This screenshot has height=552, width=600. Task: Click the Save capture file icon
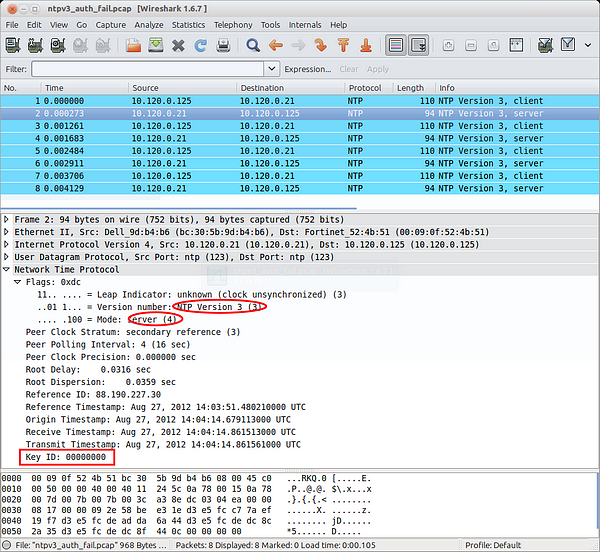tap(156, 45)
